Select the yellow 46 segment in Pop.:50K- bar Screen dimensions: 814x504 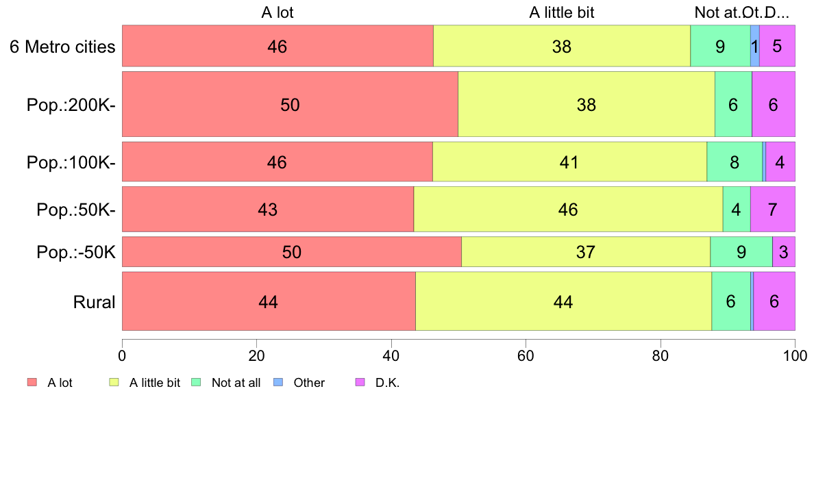(568, 210)
